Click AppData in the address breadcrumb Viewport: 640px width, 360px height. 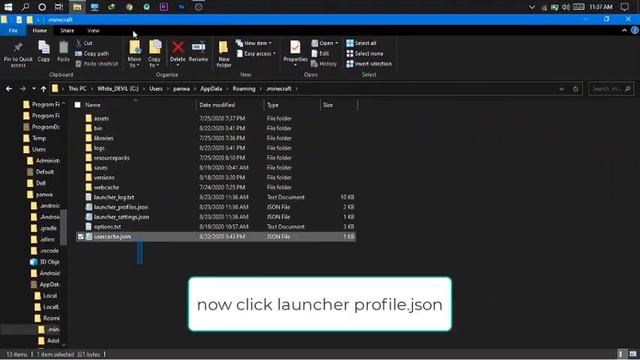[211, 89]
